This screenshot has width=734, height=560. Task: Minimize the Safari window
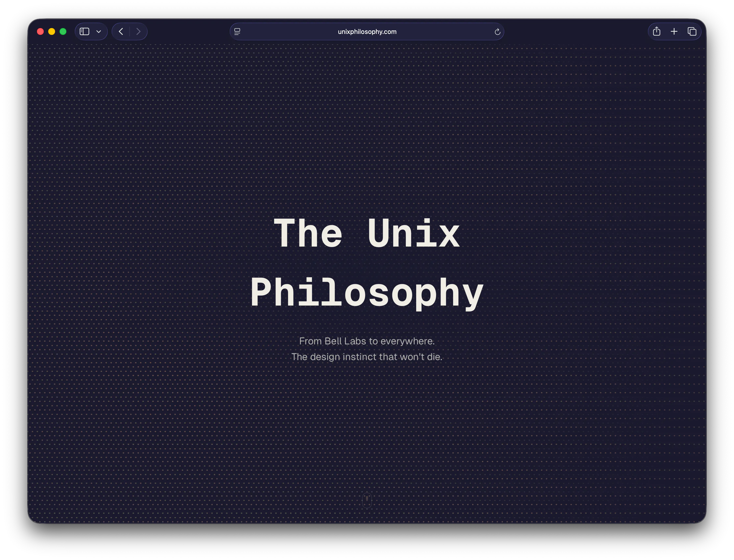52,32
